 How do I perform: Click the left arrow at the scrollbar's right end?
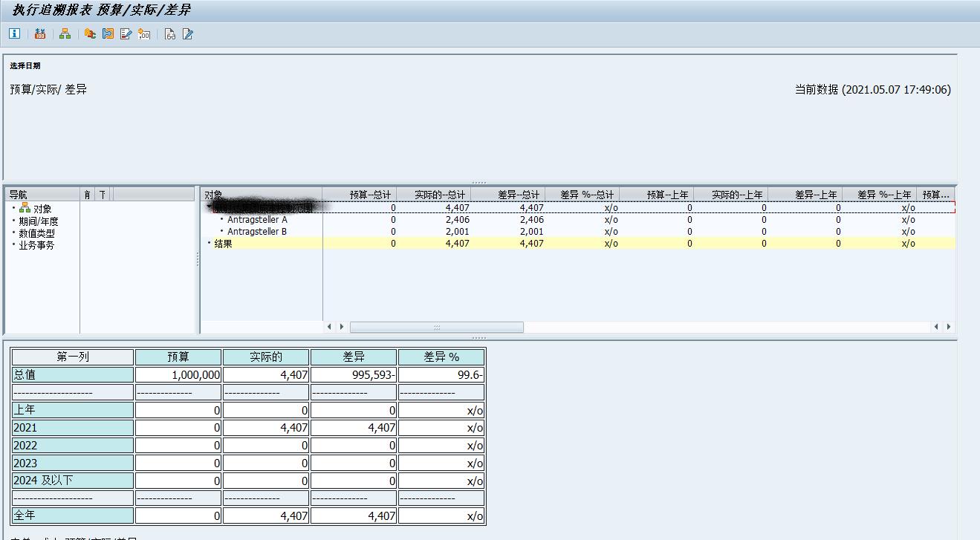point(937,327)
